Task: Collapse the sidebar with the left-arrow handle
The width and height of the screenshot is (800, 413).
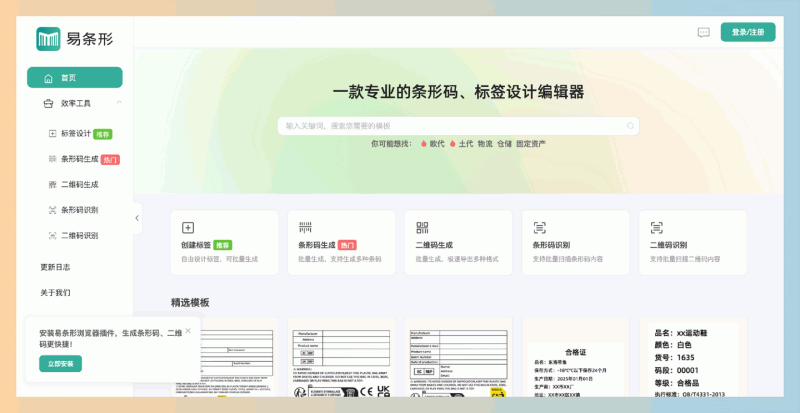Action: [x=137, y=218]
